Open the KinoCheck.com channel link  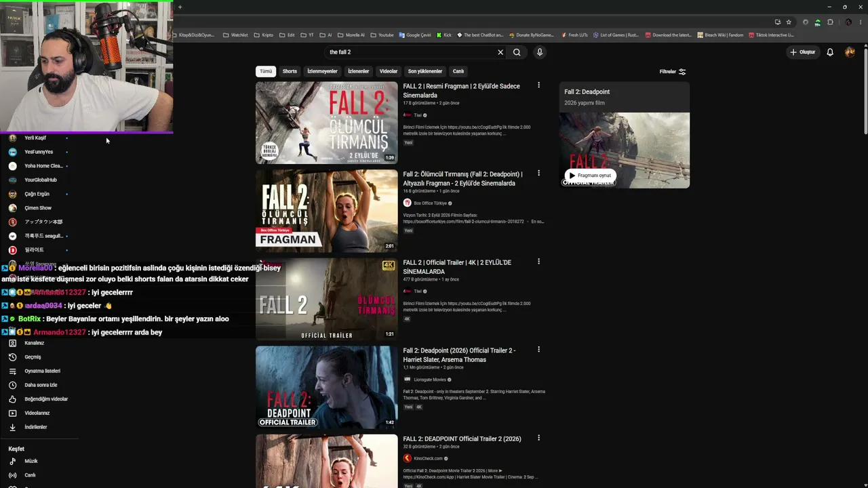pyautogui.click(x=428, y=459)
